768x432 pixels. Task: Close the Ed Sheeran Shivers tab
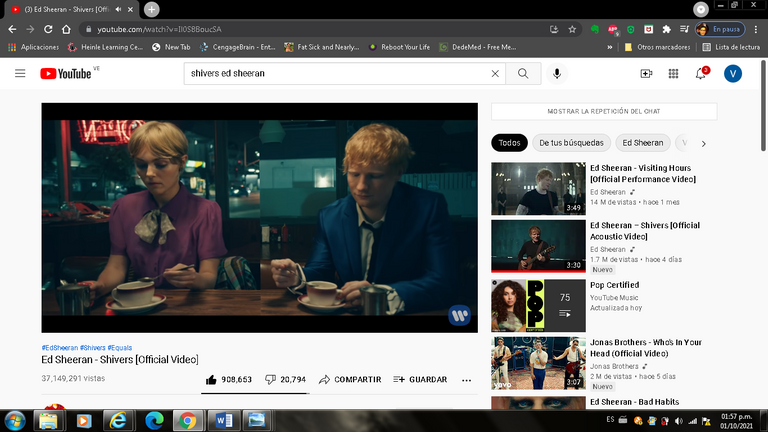coord(130,9)
